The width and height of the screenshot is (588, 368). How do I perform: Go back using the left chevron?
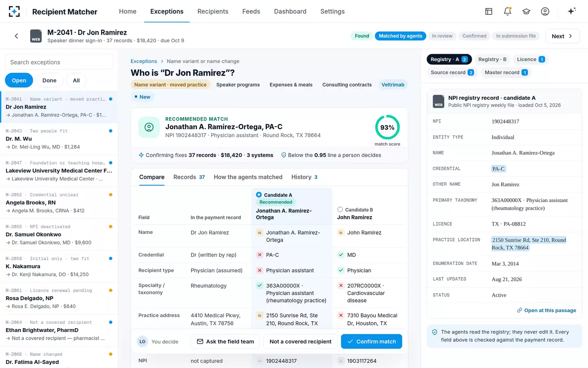(x=16, y=36)
